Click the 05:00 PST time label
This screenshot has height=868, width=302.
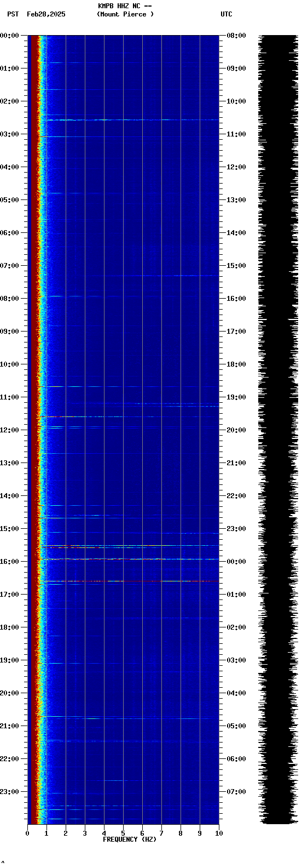click(x=9, y=200)
